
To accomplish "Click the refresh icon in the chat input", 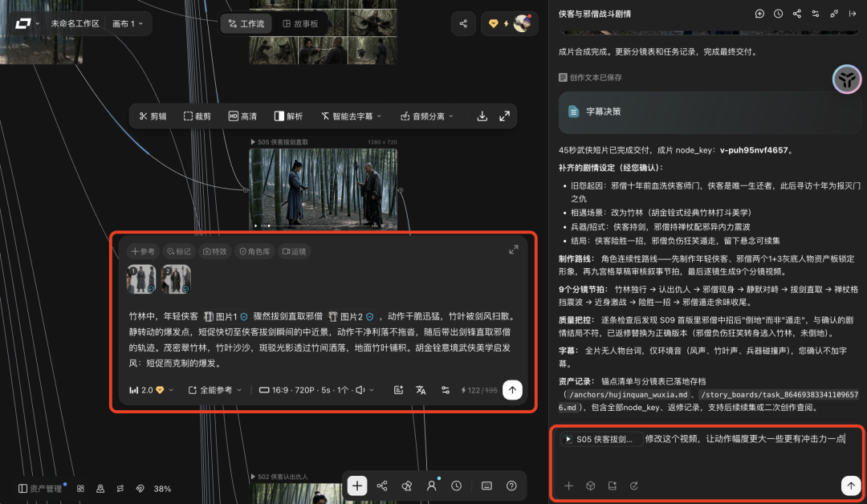I will 634,486.
